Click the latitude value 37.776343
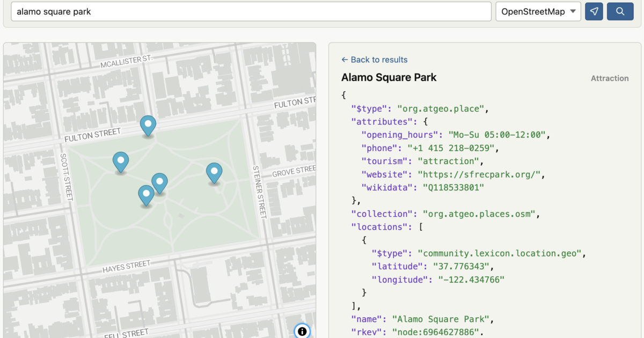This screenshot has width=644, height=338. tap(458, 266)
